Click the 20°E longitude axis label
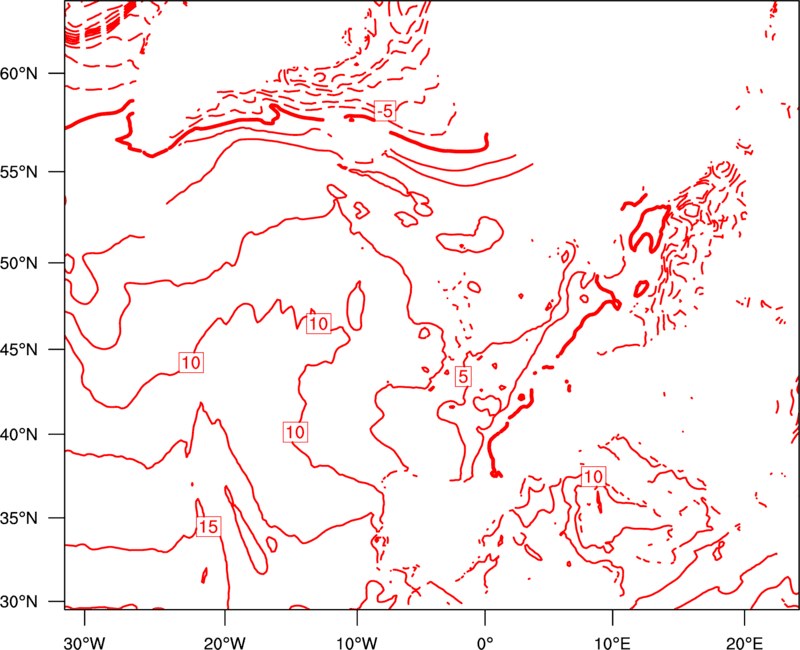800x650 pixels. 744,643
